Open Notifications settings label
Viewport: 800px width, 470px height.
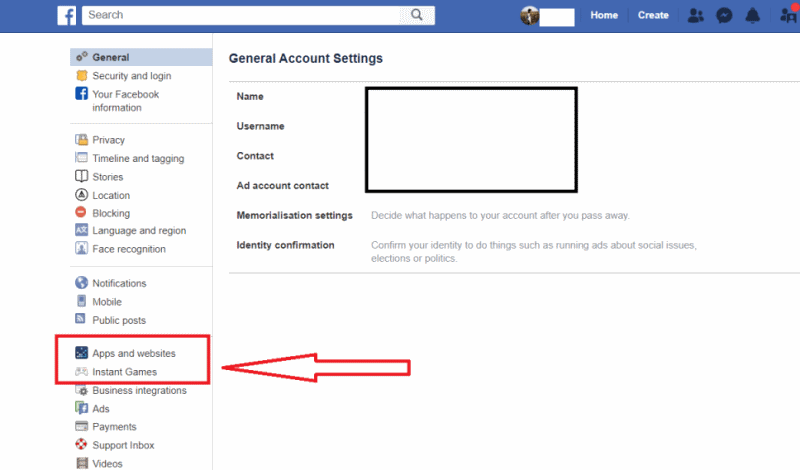click(119, 283)
